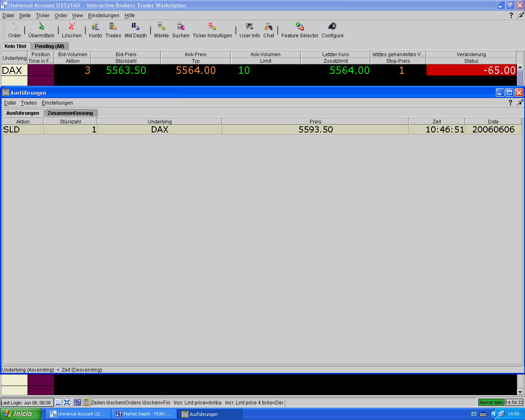Open the Hilfe menu
The width and height of the screenshot is (525, 420).
coord(130,16)
